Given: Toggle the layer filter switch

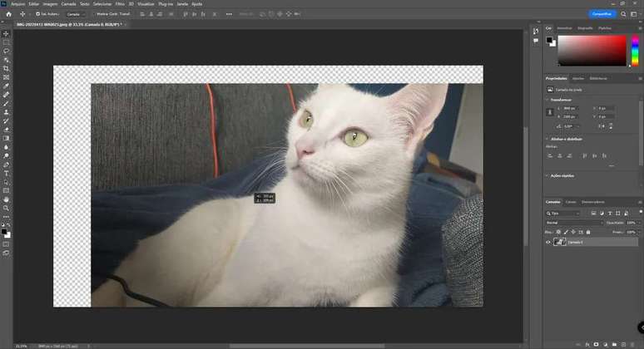Looking at the screenshot, I should click(641, 213).
